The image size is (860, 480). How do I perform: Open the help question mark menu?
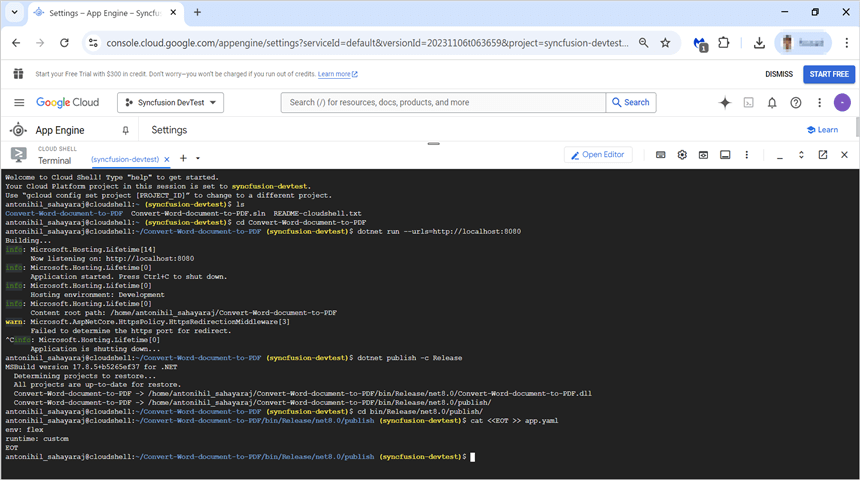coord(796,102)
